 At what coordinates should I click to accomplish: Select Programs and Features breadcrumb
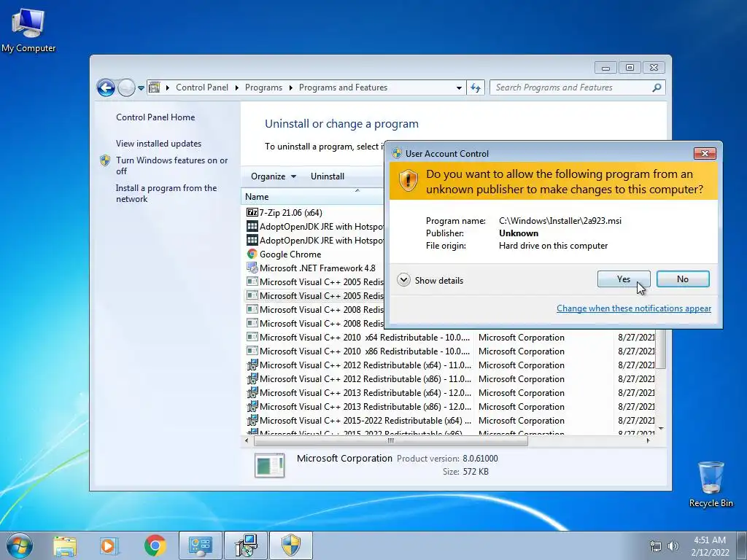point(343,87)
